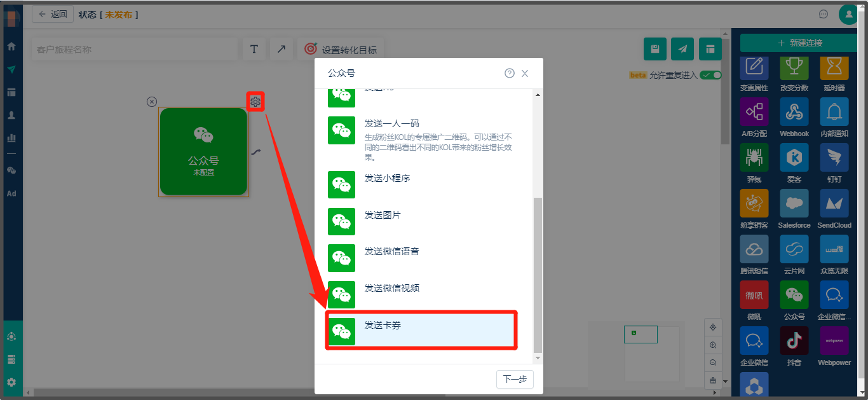Open the chat bubble icon at top right
The image size is (868, 400).
click(x=824, y=14)
